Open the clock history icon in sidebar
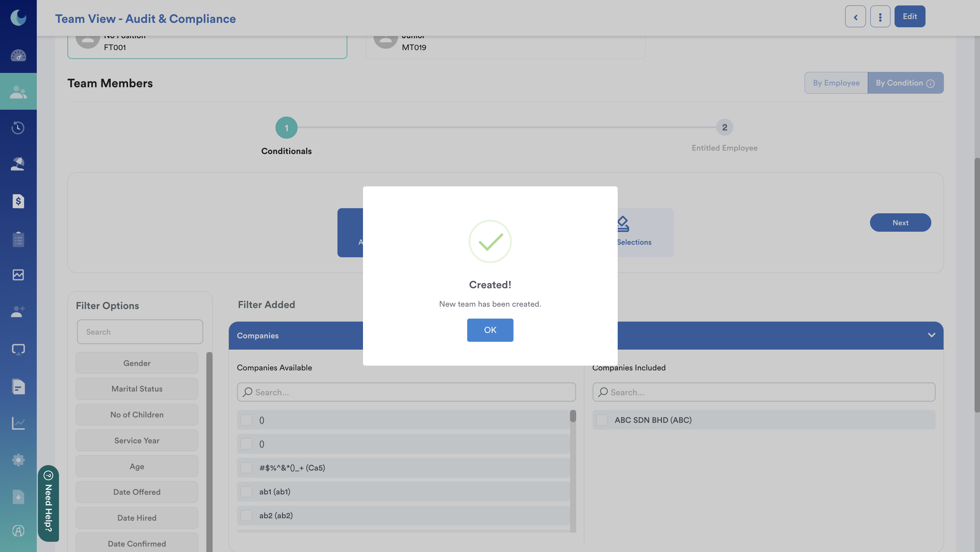The image size is (980, 552). point(18,127)
